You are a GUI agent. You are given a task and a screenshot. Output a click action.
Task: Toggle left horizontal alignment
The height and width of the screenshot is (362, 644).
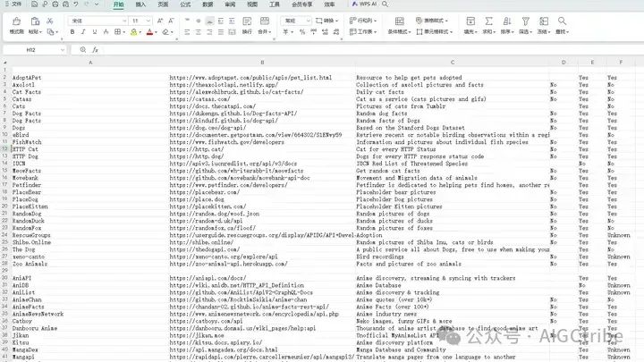pos(187,31)
